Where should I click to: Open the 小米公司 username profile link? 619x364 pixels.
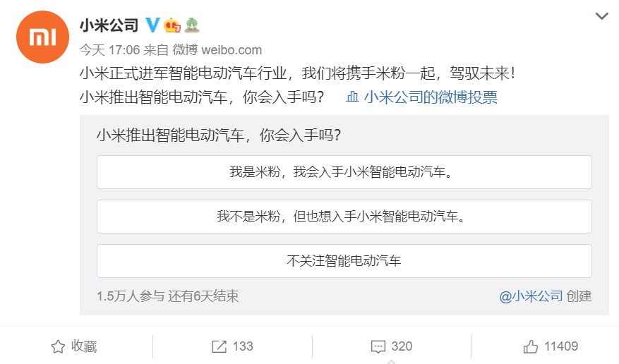point(109,27)
